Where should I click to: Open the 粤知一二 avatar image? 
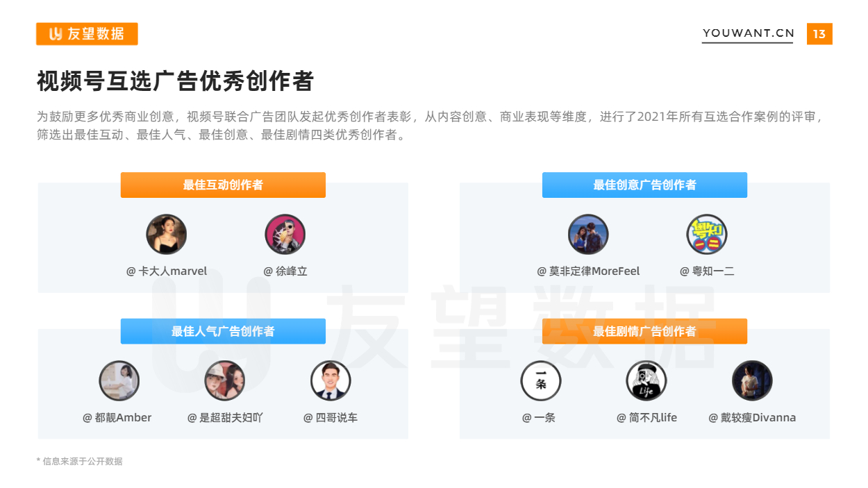[707, 234]
